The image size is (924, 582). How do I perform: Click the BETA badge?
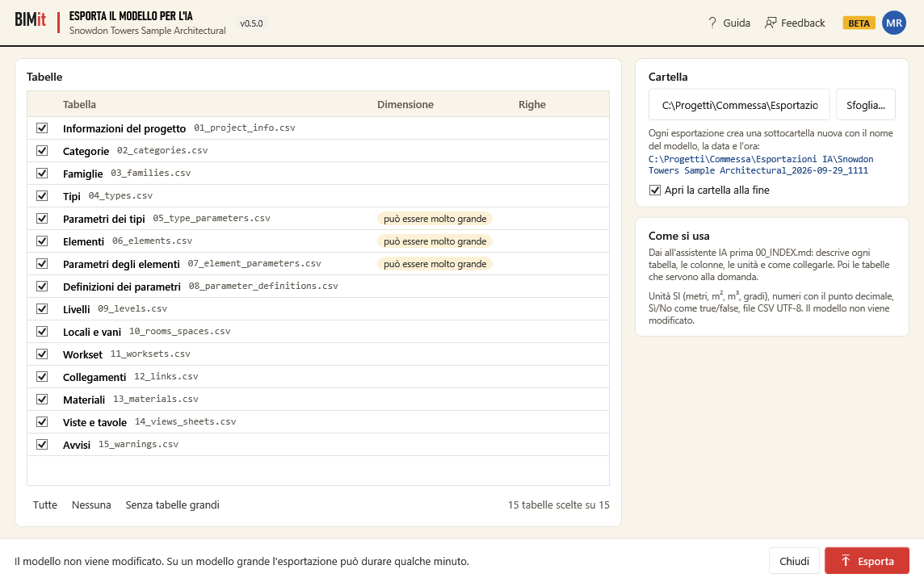coord(859,23)
